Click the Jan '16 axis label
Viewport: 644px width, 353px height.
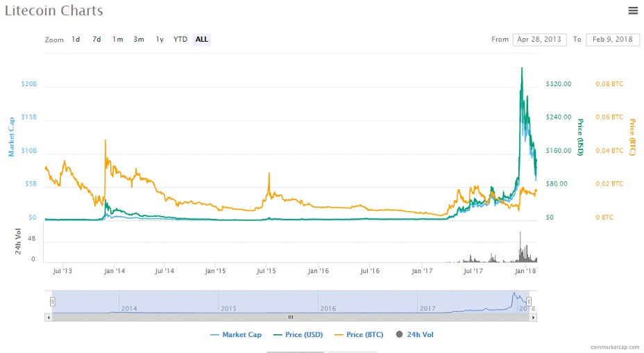point(319,271)
